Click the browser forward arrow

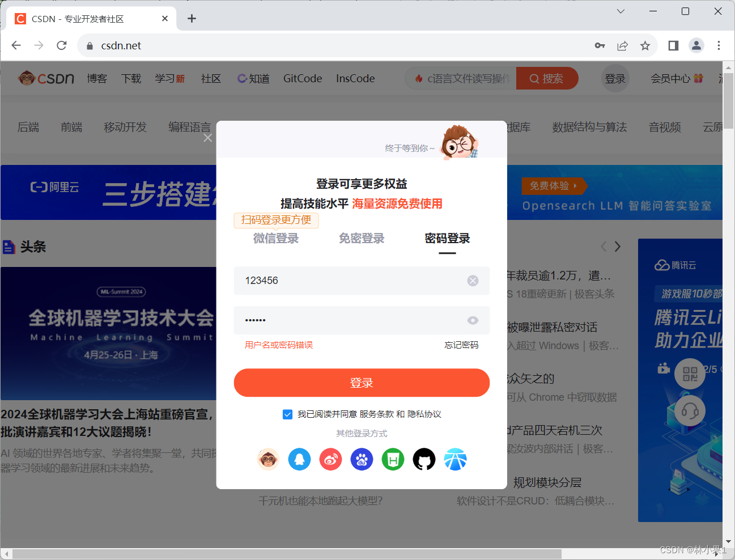coord(39,45)
